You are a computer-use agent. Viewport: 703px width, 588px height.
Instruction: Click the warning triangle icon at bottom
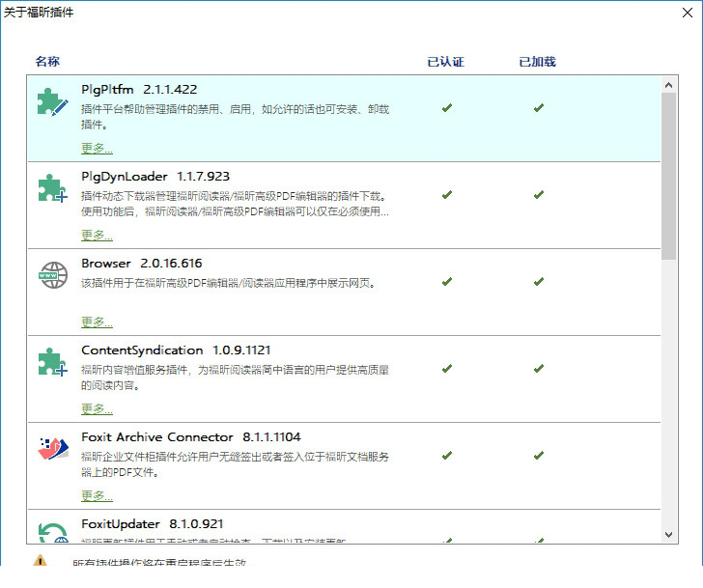(40, 560)
